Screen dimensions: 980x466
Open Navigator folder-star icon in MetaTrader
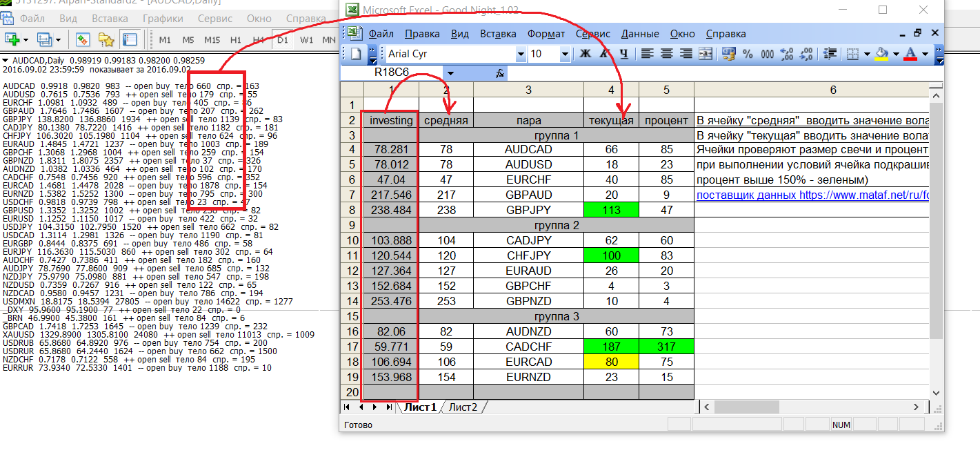coord(106,39)
